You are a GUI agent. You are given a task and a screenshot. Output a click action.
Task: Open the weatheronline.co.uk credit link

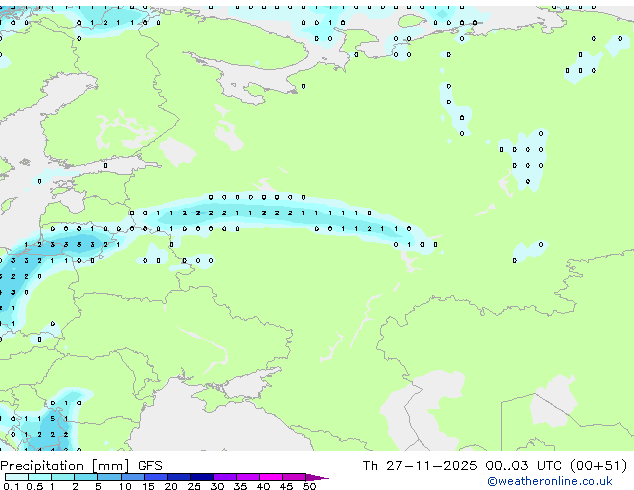pos(550,481)
